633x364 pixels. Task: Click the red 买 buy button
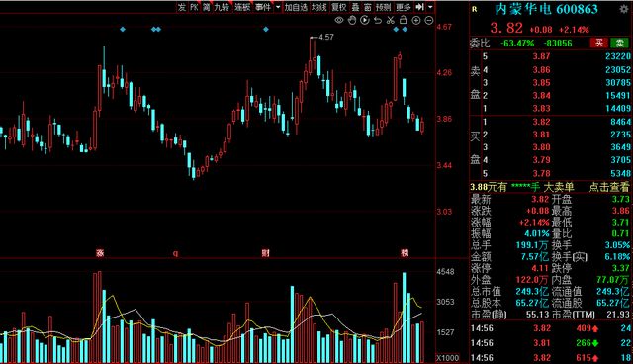point(599,43)
